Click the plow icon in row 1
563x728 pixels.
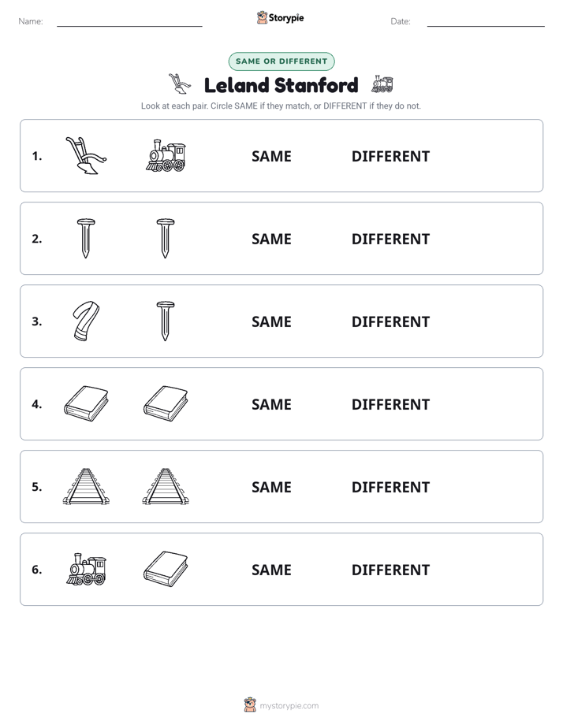[x=86, y=155]
